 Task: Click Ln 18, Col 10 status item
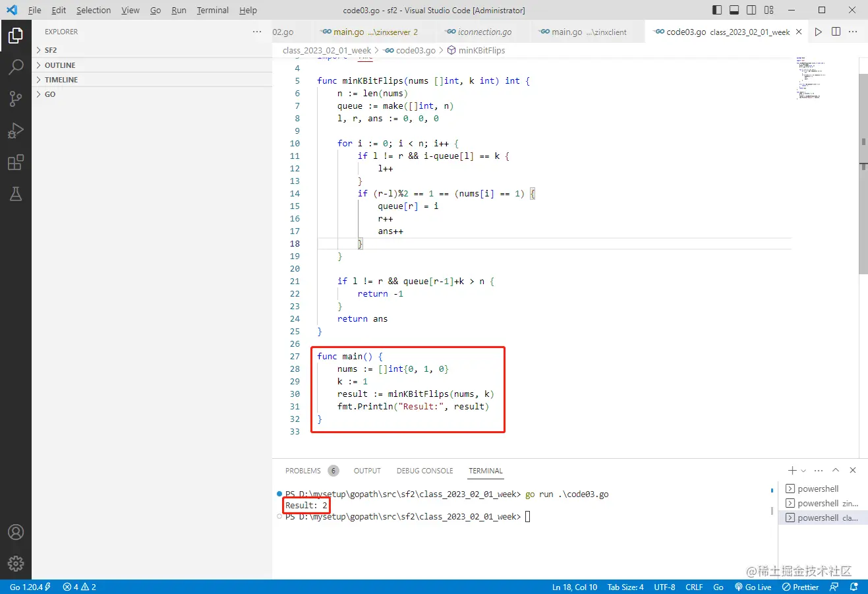click(x=574, y=587)
